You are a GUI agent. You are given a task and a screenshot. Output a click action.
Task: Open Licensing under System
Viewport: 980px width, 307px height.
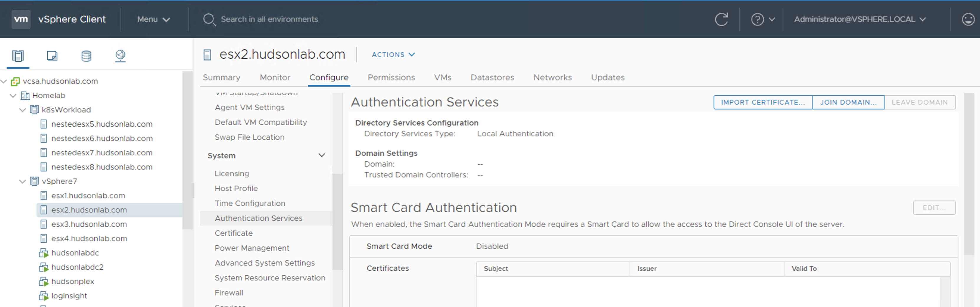point(232,173)
